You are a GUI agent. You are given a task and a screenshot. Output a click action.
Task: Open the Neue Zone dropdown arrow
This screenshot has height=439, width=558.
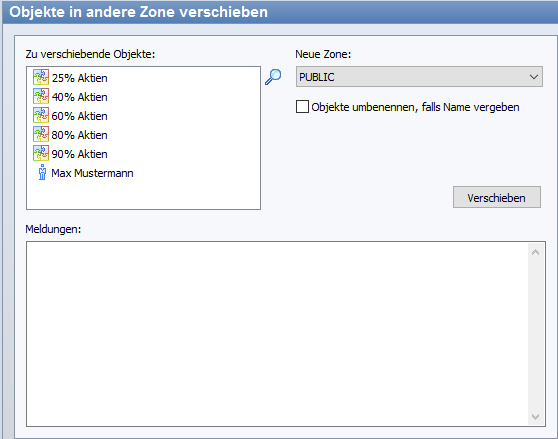tap(533, 77)
